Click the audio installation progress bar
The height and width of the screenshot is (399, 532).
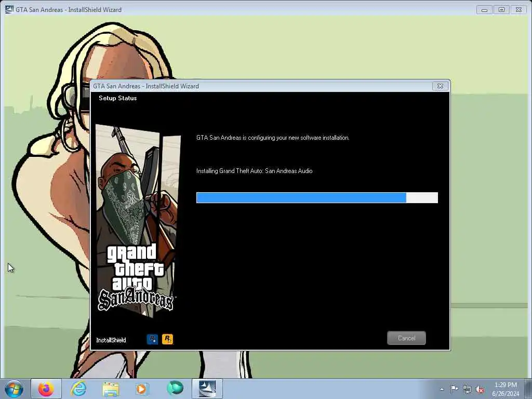pyautogui.click(x=317, y=197)
